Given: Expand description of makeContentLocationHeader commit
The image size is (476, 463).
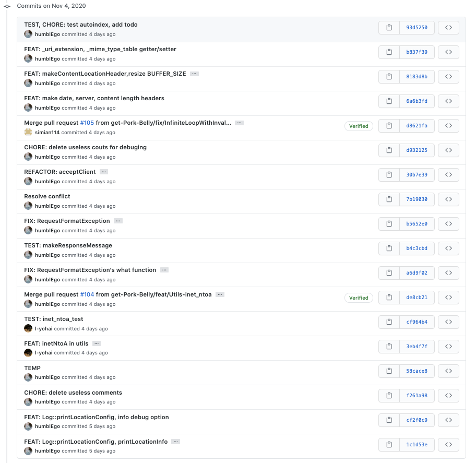Looking at the screenshot, I should pos(194,74).
